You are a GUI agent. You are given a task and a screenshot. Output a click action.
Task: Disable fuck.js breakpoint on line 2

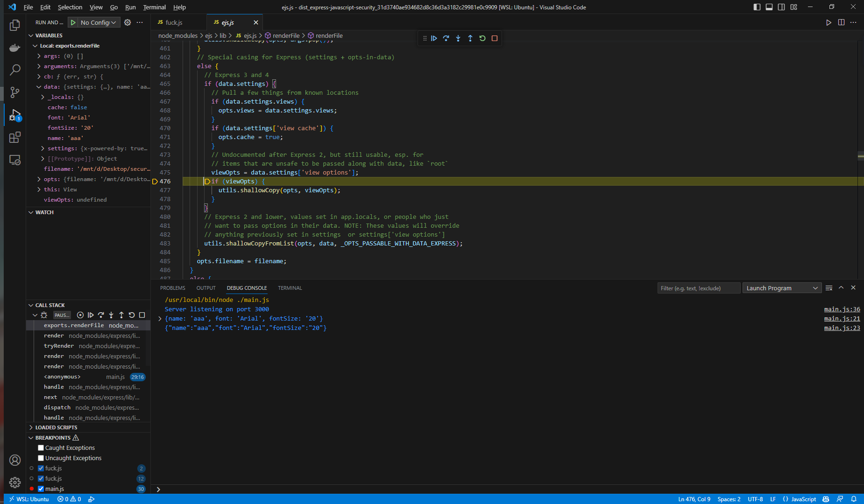41,469
